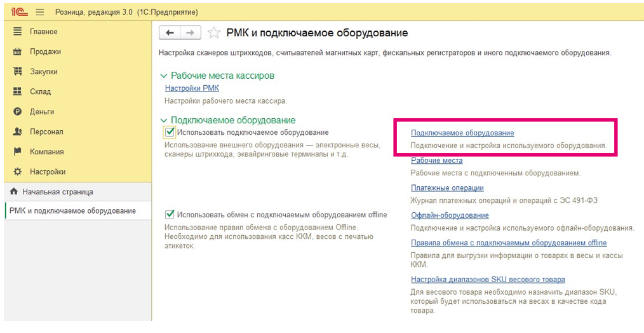Open Настройка диапазонов SKU весового товара
This screenshot has width=644, height=333.
point(487,280)
